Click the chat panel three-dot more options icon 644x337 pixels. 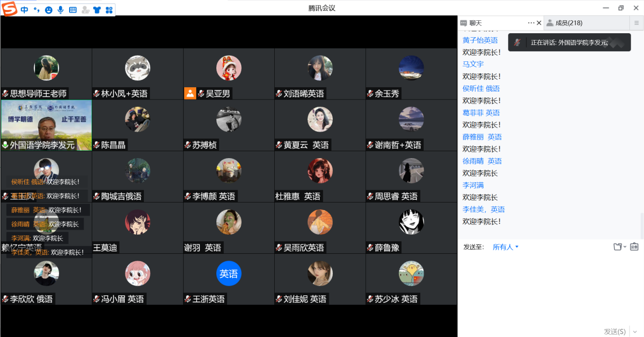pos(531,23)
